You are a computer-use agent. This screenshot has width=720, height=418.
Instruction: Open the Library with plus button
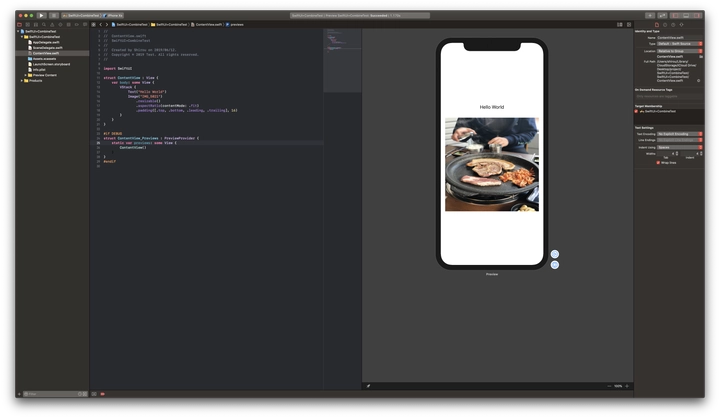[x=650, y=16]
